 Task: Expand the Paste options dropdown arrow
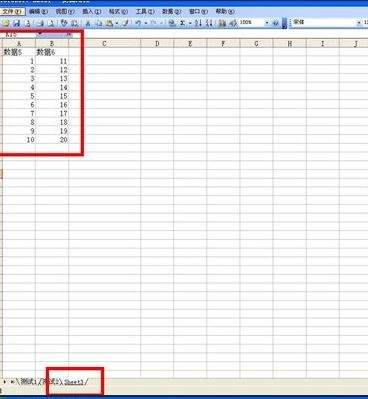click(x=116, y=23)
